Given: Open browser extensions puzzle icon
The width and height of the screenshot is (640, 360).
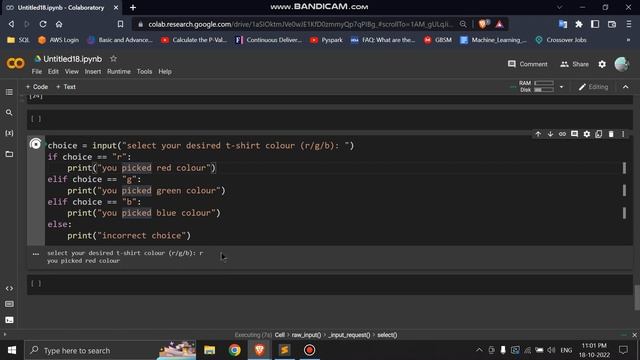Looking at the screenshot, I should click(x=579, y=24).
